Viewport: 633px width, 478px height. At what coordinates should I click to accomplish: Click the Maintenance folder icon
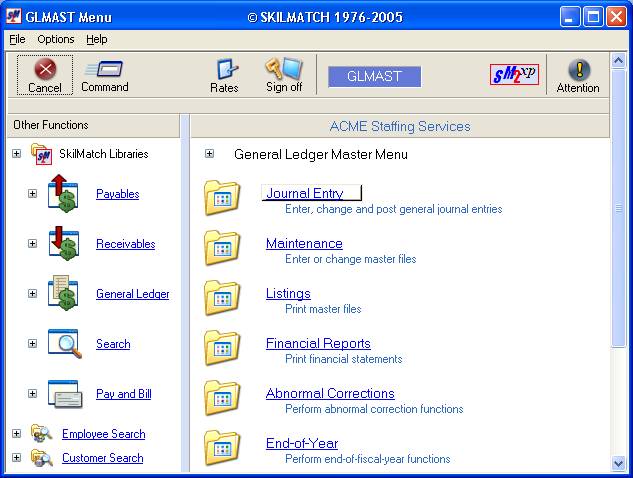222,248
